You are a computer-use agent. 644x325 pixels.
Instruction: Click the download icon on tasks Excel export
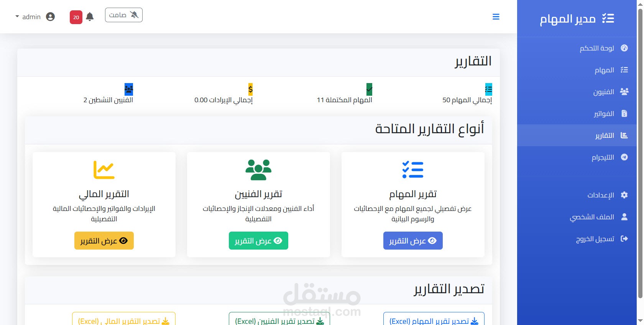[x=475, y=321]
